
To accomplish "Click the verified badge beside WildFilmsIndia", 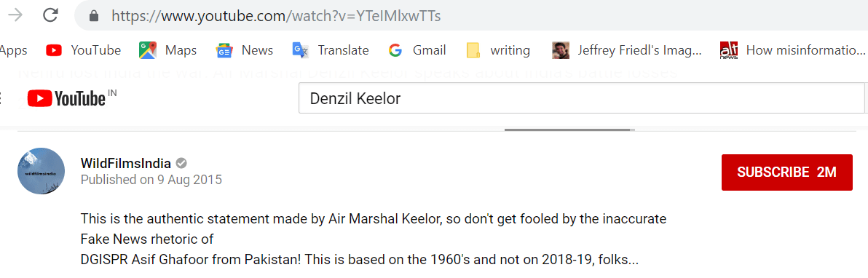I will pyautogui.click(x=181, y=163).
